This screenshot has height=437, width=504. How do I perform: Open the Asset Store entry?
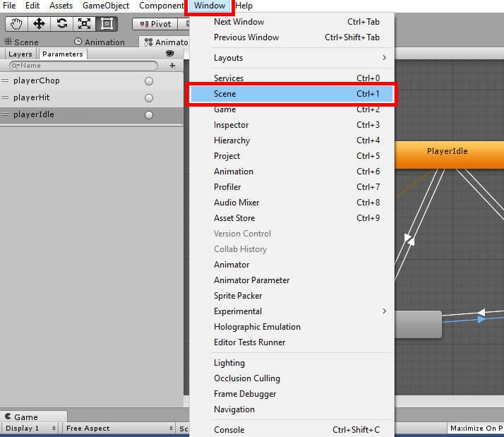(292, 218)
